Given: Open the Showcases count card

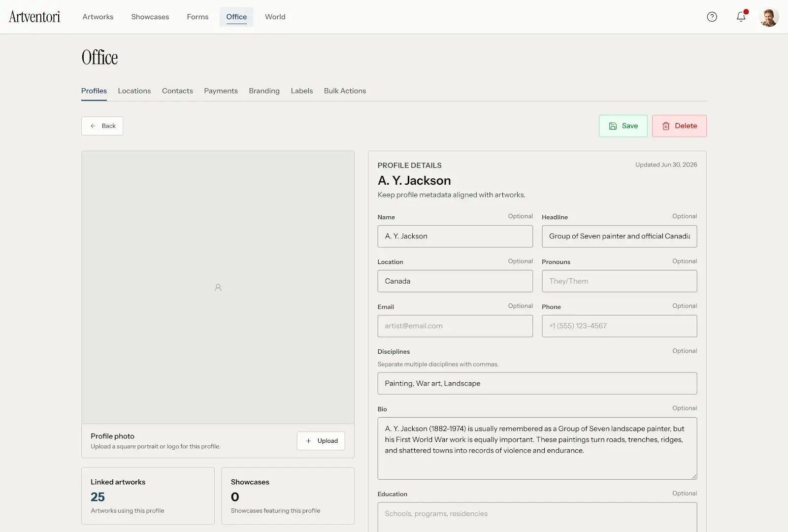Looking at the screenshot, I should (288, 496).
